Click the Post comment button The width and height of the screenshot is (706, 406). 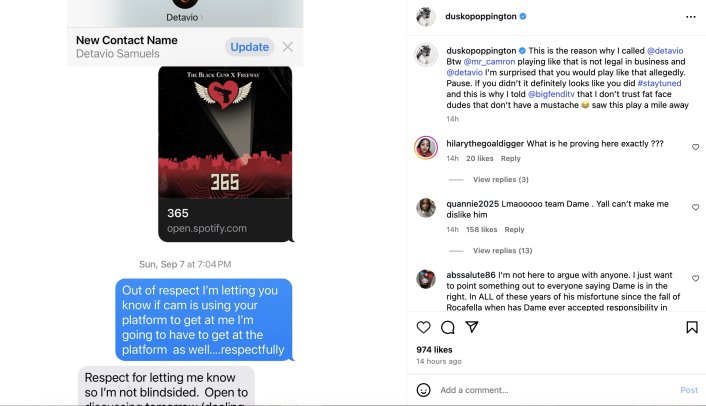pyautogui.click(x=689, y=390)
